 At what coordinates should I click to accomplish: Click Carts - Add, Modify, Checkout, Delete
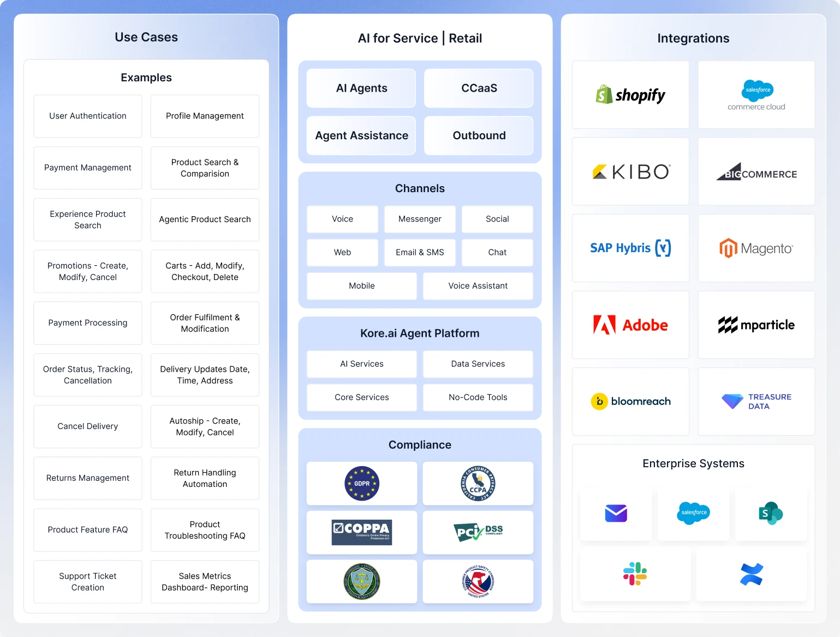[x=205, y=271]
